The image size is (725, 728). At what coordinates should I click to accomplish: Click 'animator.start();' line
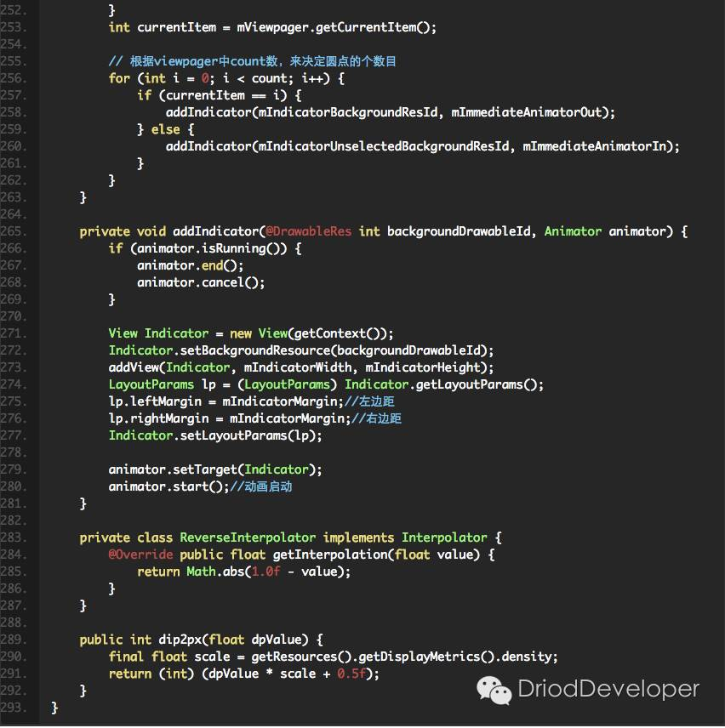[168, 486]
